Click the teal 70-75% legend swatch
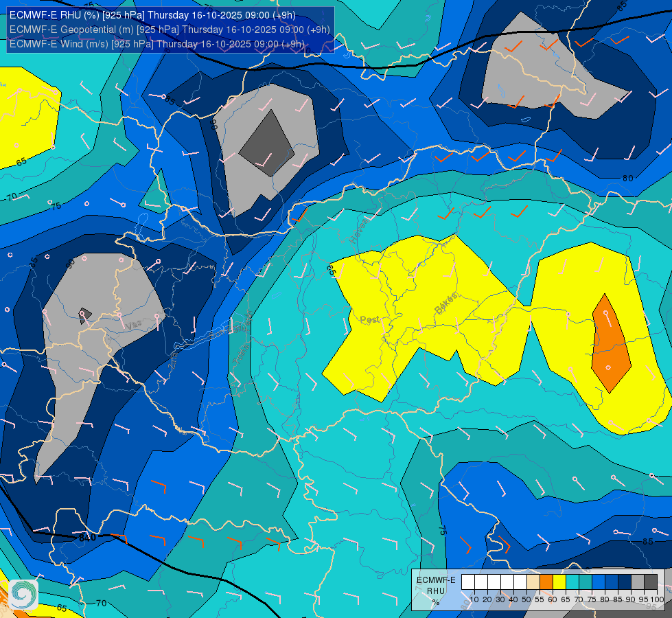The image size is (672, 618). pyautogui.click(x=586, y=582)
